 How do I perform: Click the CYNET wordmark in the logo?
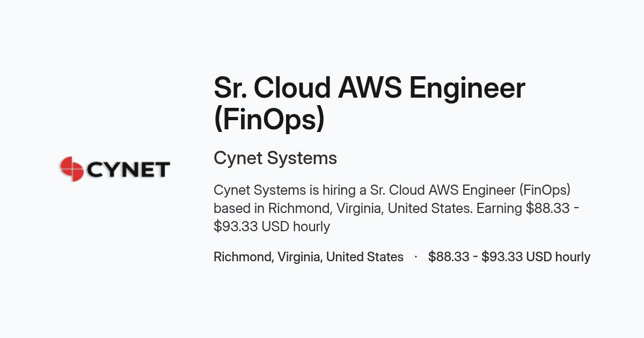(x=128, y=170)
